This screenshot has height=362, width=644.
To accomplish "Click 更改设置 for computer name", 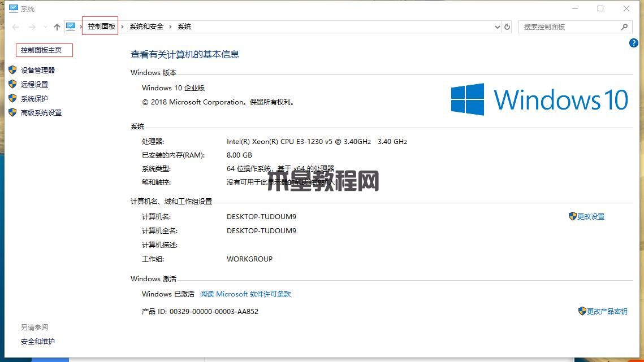I will pyautogui.click(x=591, y=217).
